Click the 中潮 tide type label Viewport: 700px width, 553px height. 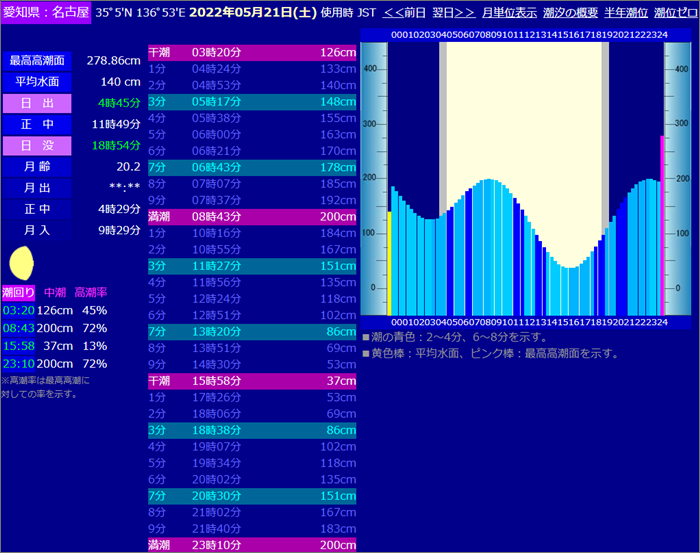coord(55,292)
